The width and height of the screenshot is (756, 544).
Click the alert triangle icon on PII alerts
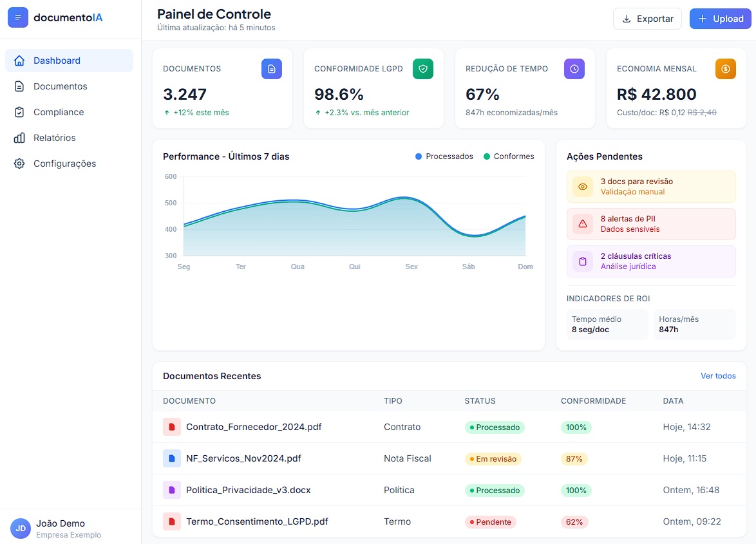pos(582,224)
